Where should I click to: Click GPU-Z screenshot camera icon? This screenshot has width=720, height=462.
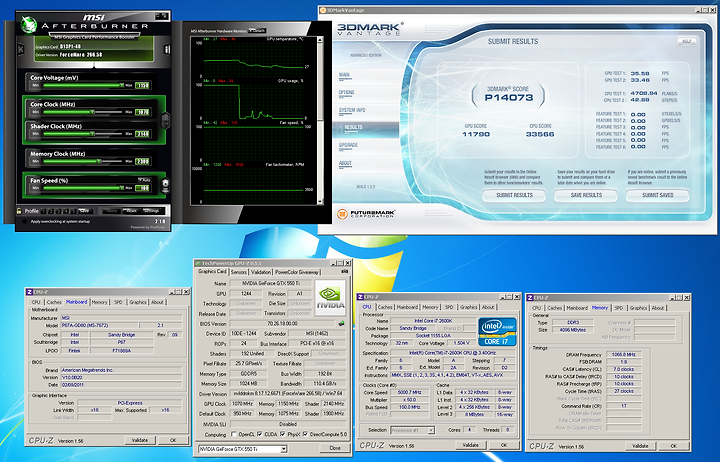point(344,271)
